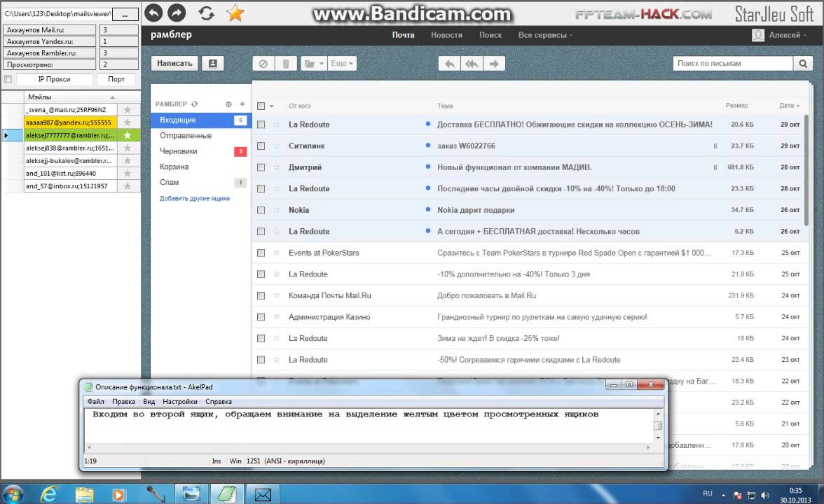Viewport: 824px width, 504px height.
Task: Click the gold star favorites icon
Action: pos(235,13)
